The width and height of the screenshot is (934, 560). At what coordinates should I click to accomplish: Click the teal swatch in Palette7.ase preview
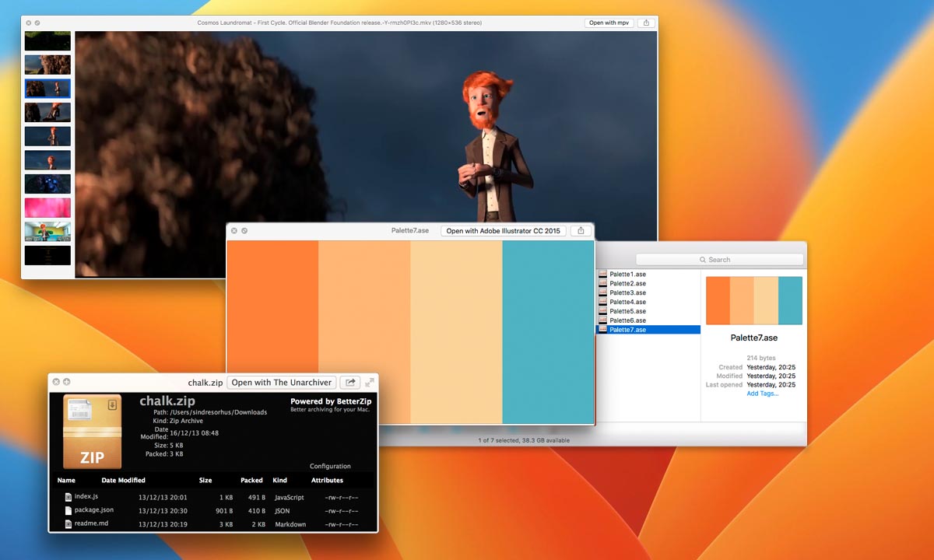pos(548,332)
